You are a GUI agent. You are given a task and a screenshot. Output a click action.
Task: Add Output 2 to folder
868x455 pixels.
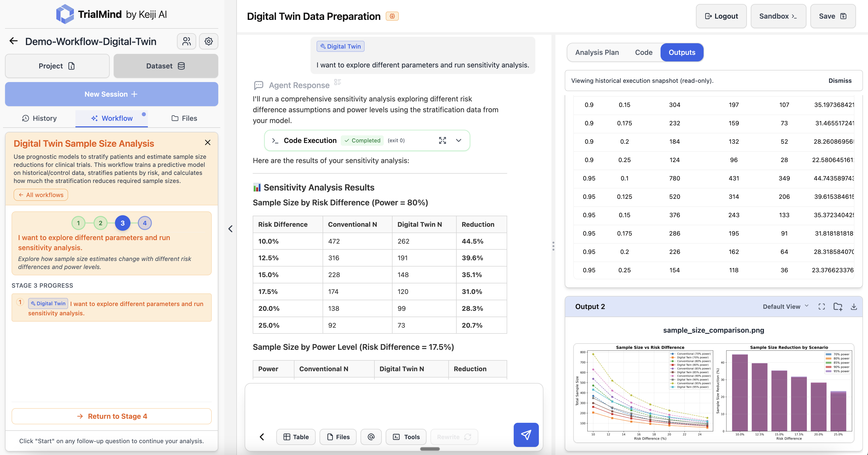[x=838, y=307]
